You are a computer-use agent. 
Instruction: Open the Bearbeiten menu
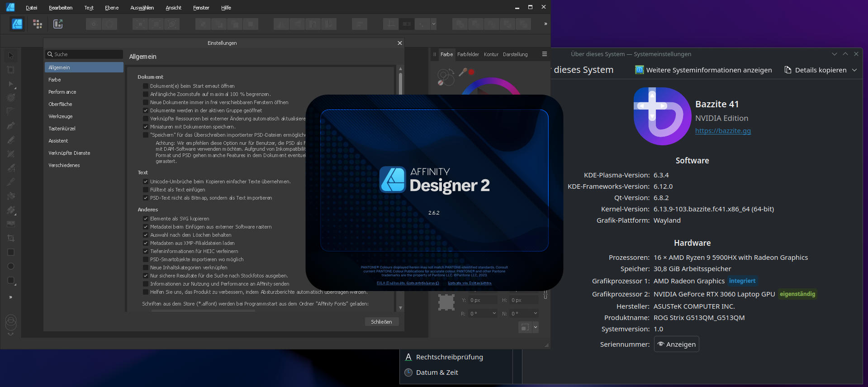point(61,8)
